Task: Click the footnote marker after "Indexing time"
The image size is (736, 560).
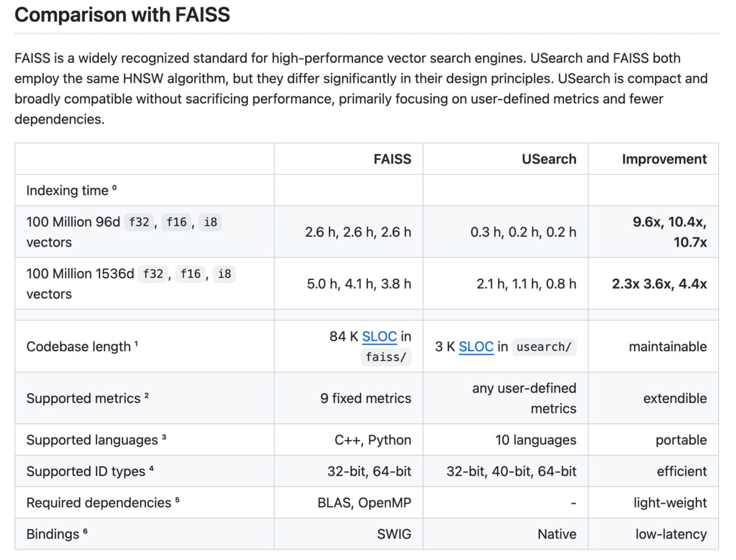Action: click(114, 187)
